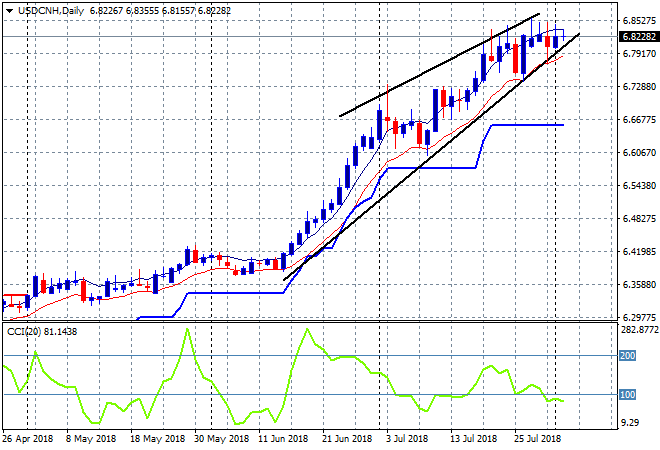Image resolution: width=660 pixels, height=450 pixels.
Task: Click the CCI 100 level label
Action: pos(628,395)
